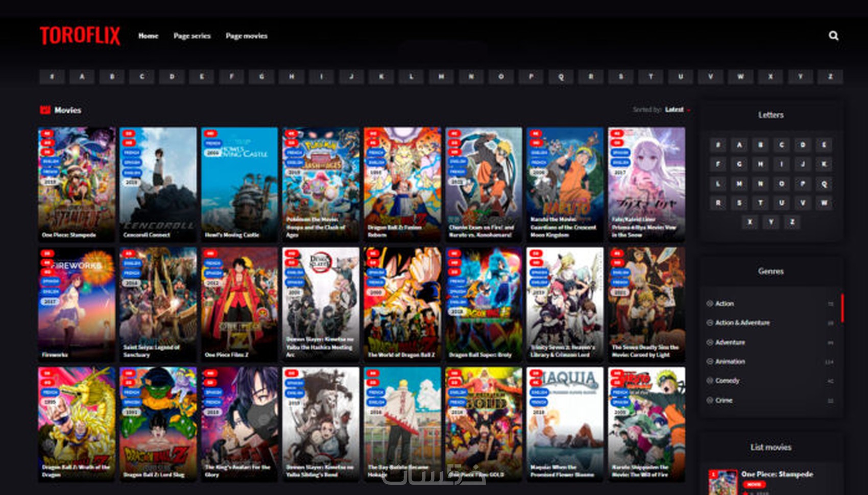Open the Fireworks movie poster
Viewport: 868px width, 495px height.
[77, 305]
